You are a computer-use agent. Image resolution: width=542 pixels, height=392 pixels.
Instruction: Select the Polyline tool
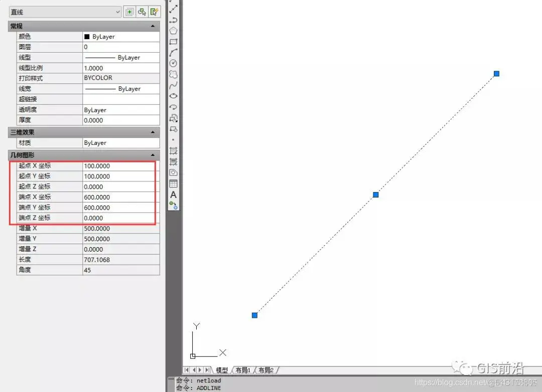173,20
